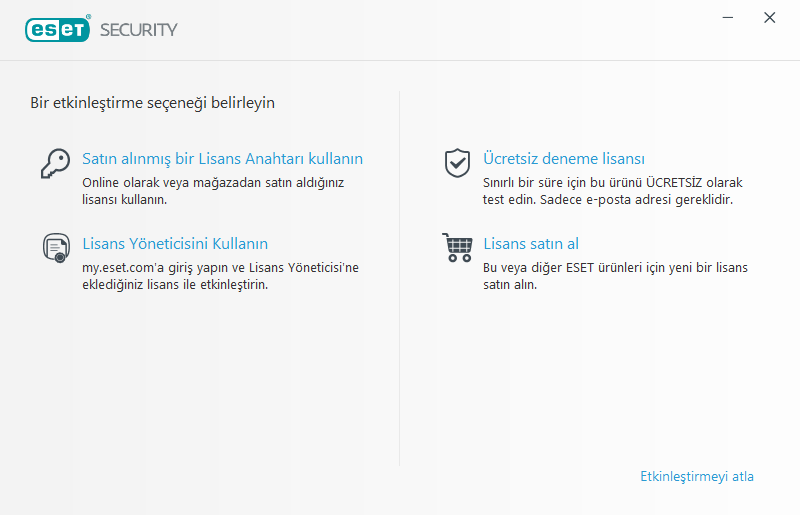800x515 pixels.
Task: Close the ESET activation window
Action: point(769,18)
